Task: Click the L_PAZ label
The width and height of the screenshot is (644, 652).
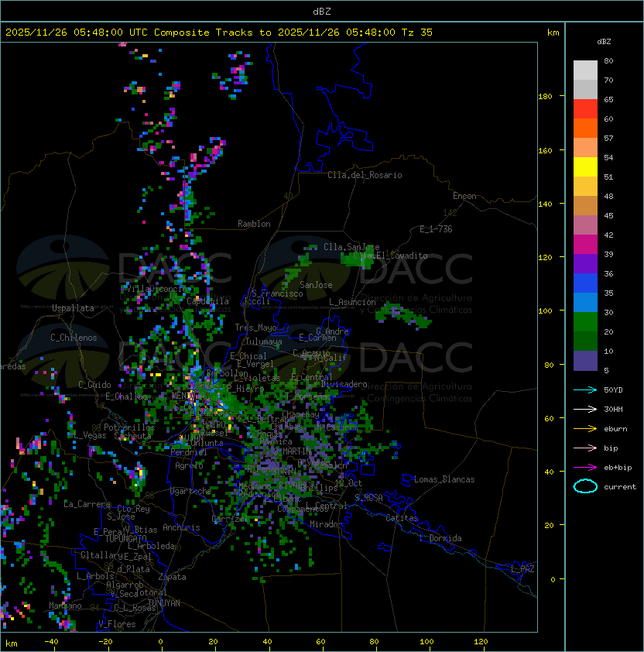Action: (522, 569)
